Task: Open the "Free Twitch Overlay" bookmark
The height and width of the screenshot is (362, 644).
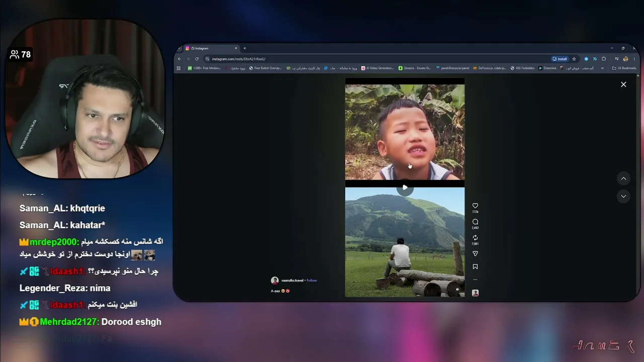Action: (265, 68)
